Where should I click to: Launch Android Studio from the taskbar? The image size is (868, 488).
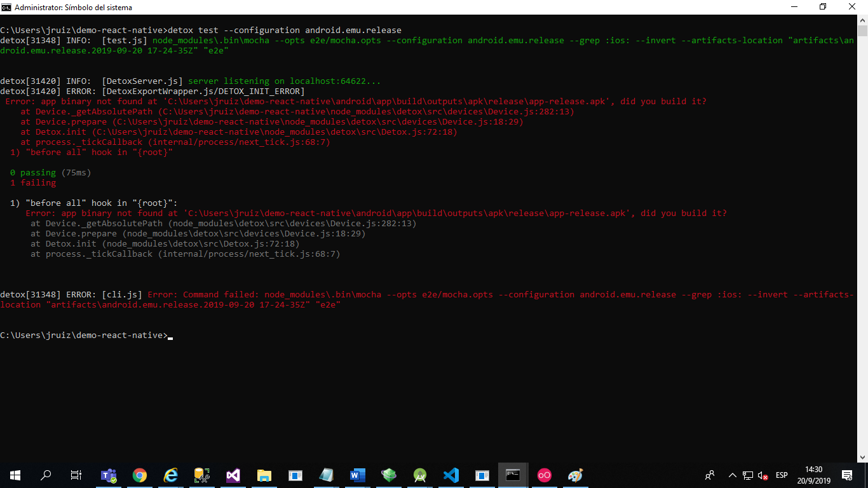coord(419,474)
